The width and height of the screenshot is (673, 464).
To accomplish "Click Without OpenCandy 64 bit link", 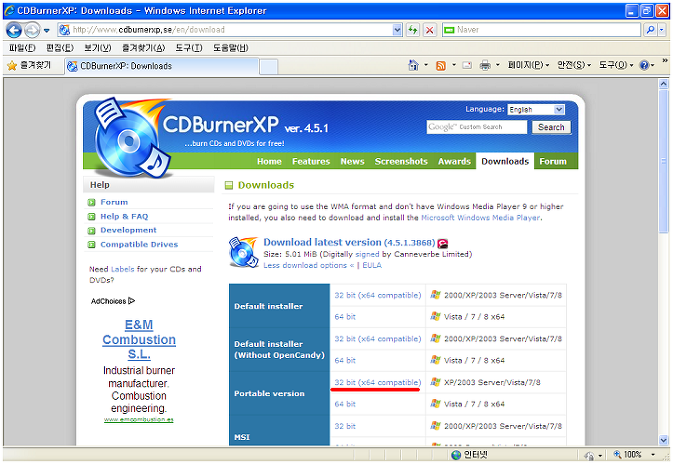I will pyautogui.click(x=345, y=361).
